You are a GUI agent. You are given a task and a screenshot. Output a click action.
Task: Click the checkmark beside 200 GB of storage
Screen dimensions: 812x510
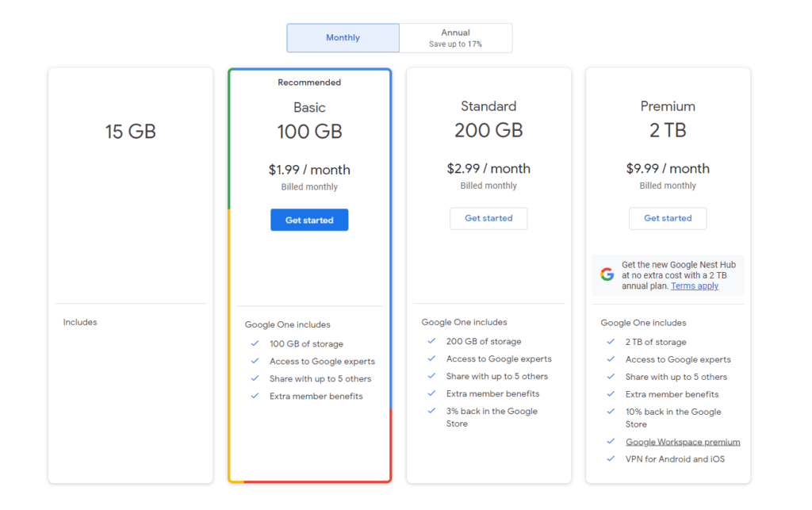pyautogui.click(x=432, y=341)
